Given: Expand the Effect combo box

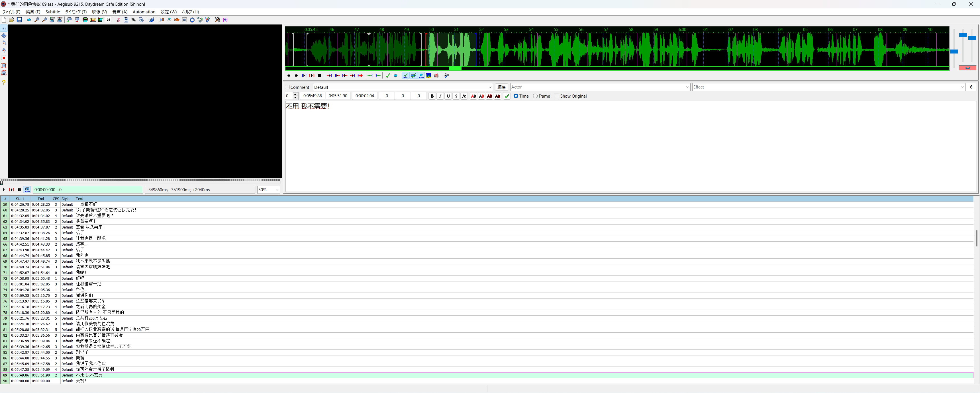Looking at the screenshot, I should pyautogui.click(x=962, y=87).
